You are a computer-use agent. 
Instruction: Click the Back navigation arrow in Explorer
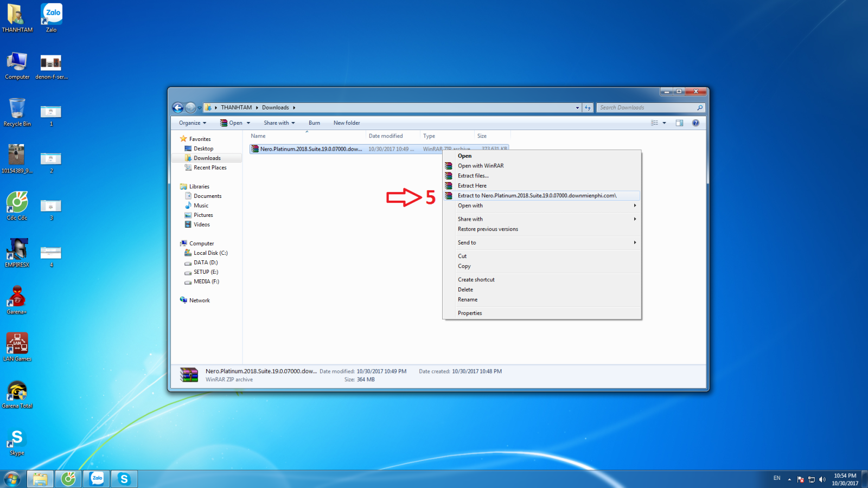pos(177,108)
